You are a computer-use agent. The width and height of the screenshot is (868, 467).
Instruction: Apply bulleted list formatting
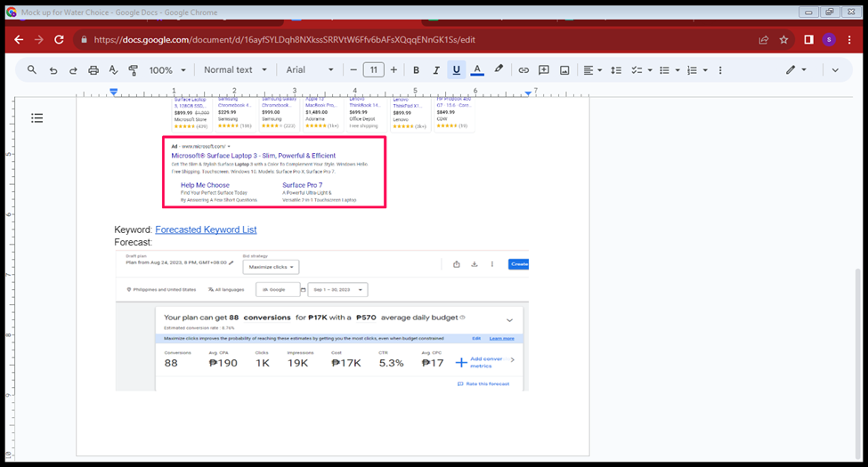(665, 70)
